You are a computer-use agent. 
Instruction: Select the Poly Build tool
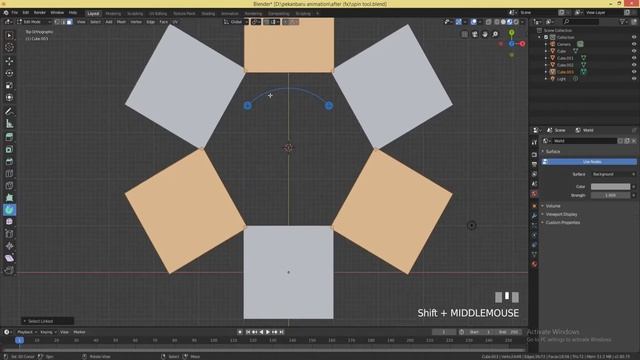coord(9,198)
